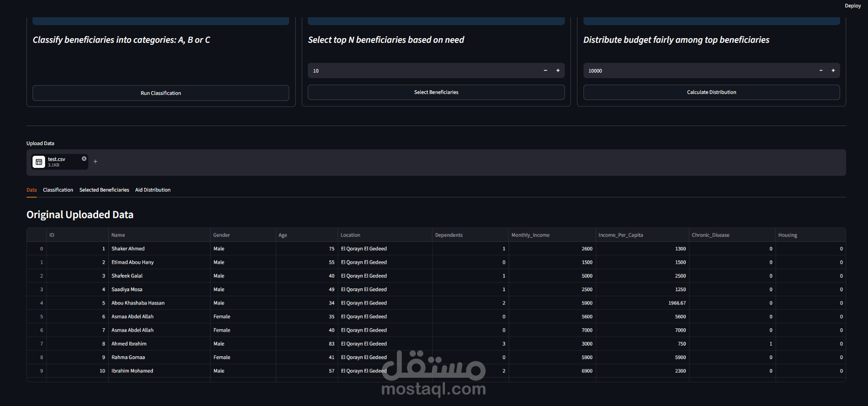Click the test.csv table file icon

tap(39, 162)
